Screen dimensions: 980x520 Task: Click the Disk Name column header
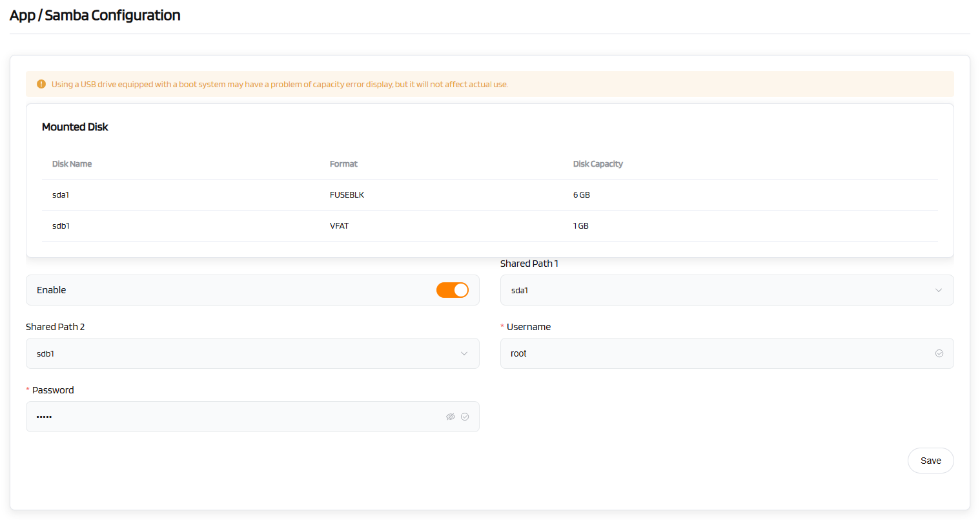(x=72, y=164)
